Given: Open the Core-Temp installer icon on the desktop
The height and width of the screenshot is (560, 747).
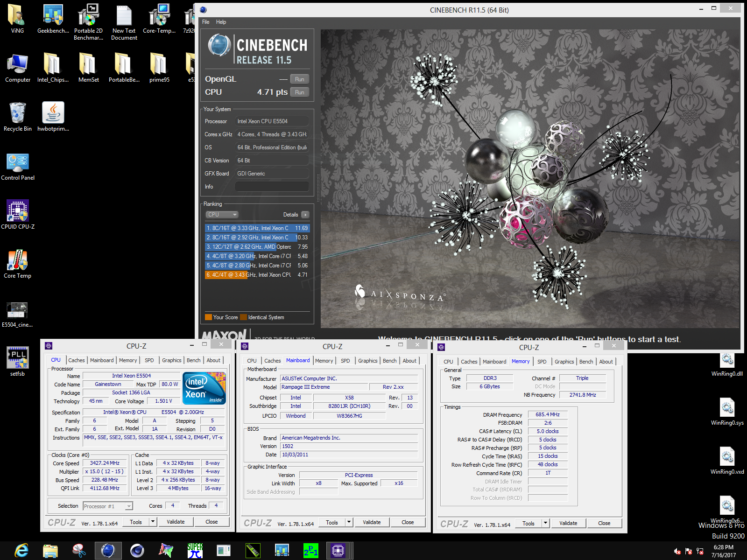Looking at the screenshot, I should click(x=159, y=19).
